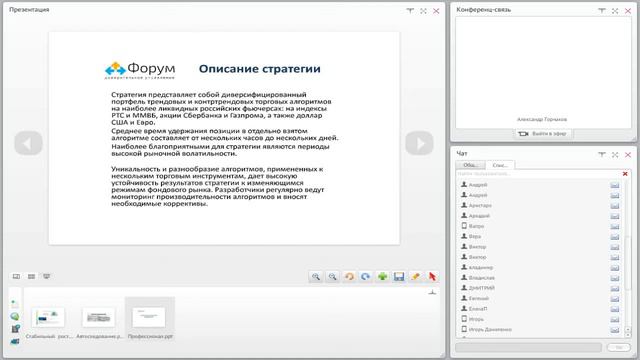Select user ЕленаП in the list
This screenshot has width=640, height=360.
(x=478, y=309)
